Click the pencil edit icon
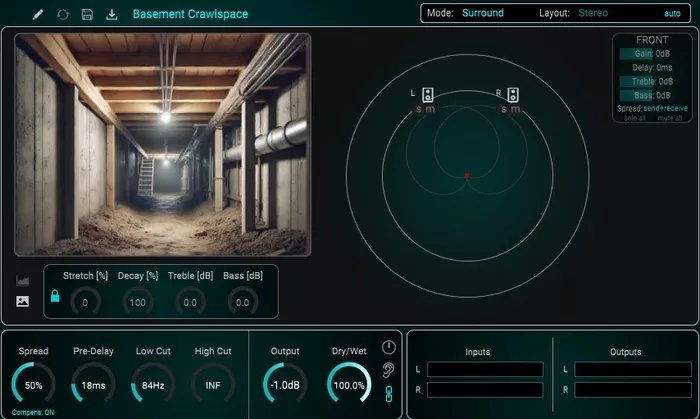 coord(38,14)
